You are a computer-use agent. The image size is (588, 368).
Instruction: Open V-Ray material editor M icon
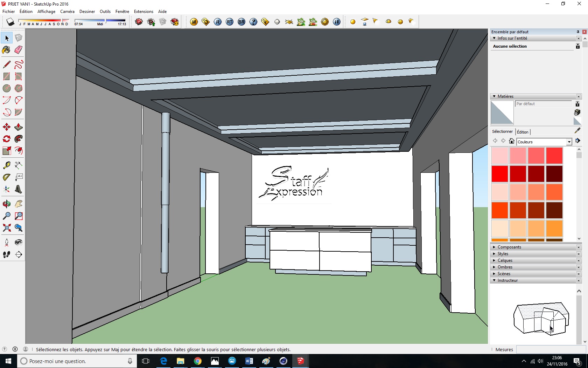194,22
